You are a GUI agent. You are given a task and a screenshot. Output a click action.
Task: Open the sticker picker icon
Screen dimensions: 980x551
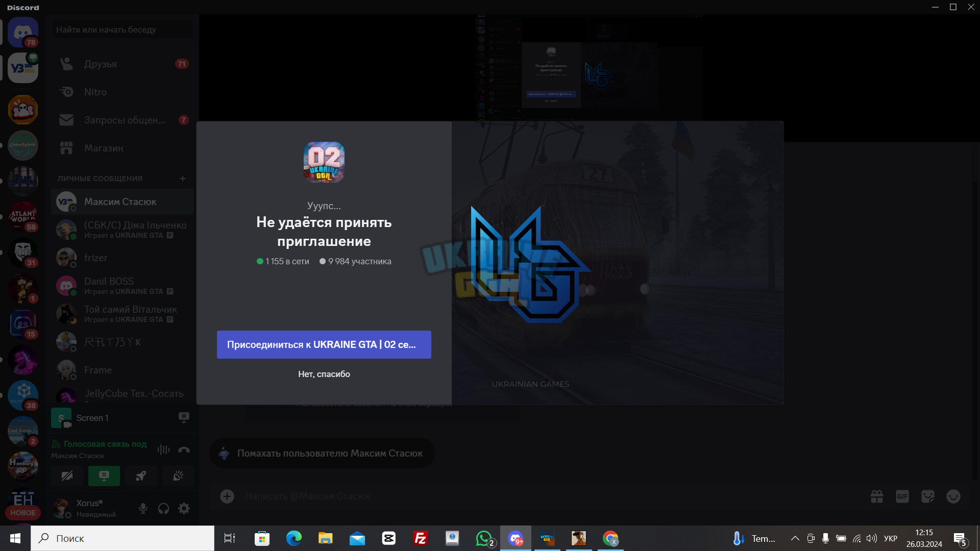pos(928,496)
